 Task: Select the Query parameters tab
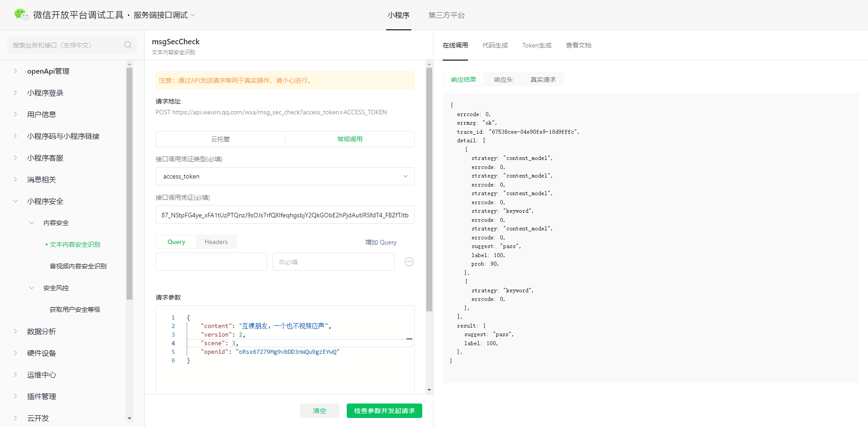[x=176, y=242]
